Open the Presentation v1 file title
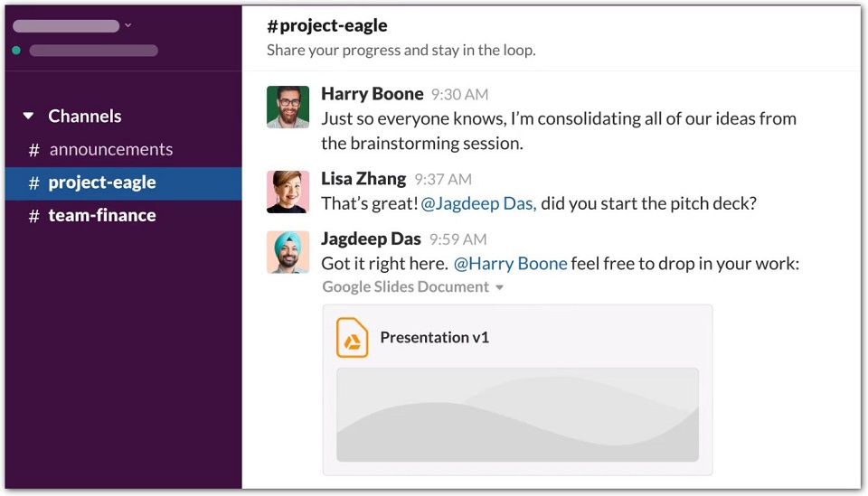This screenshot has height=496, width=868. pyautogui.click(x=434, y=338)
